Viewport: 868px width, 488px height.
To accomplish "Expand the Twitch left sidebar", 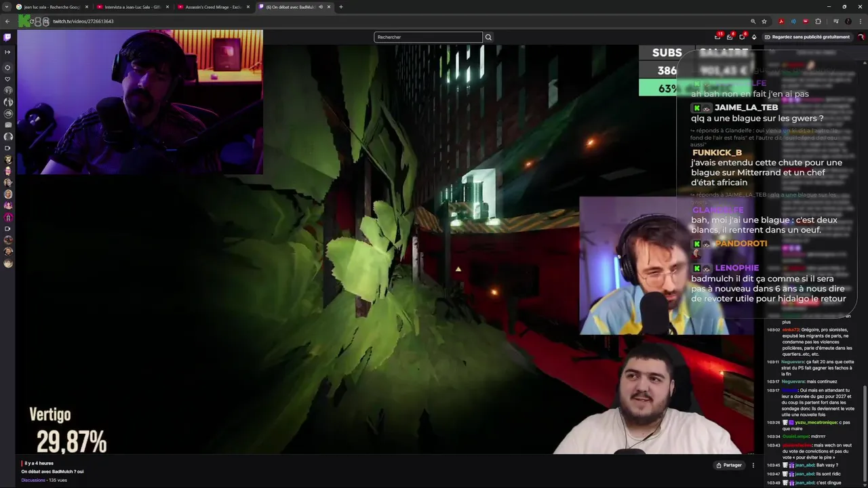I will pyautogui.click(x=7, y=52).
